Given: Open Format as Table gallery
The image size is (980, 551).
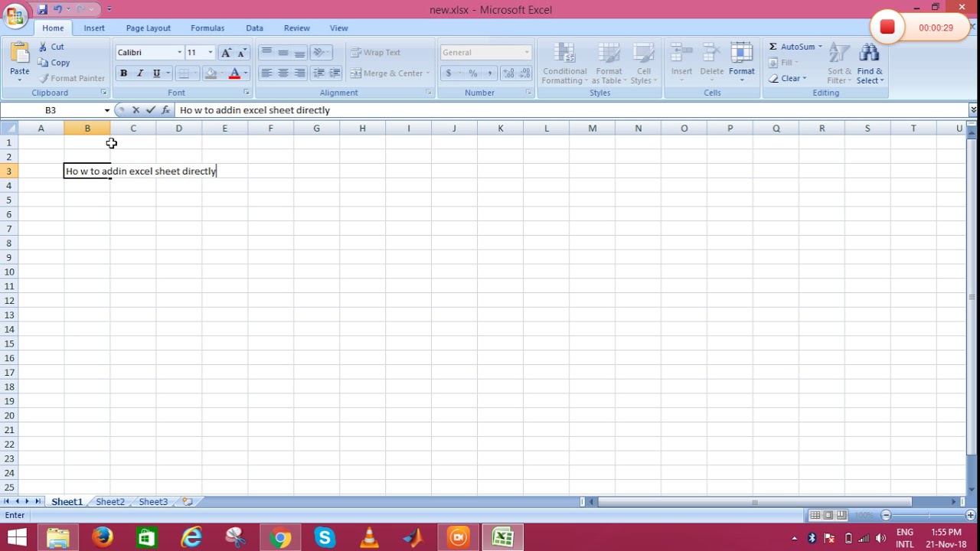Looking at the screenshot, I should pyautogui.click(x=609, y=64).
